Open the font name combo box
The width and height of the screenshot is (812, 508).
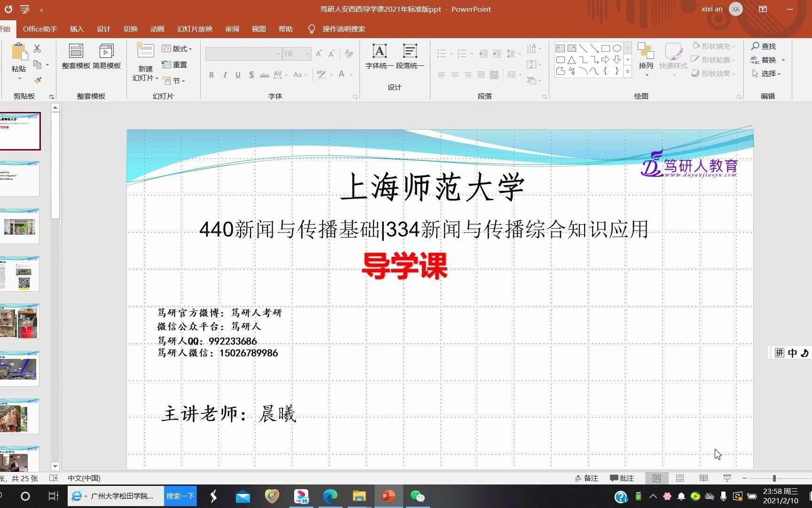243,54
